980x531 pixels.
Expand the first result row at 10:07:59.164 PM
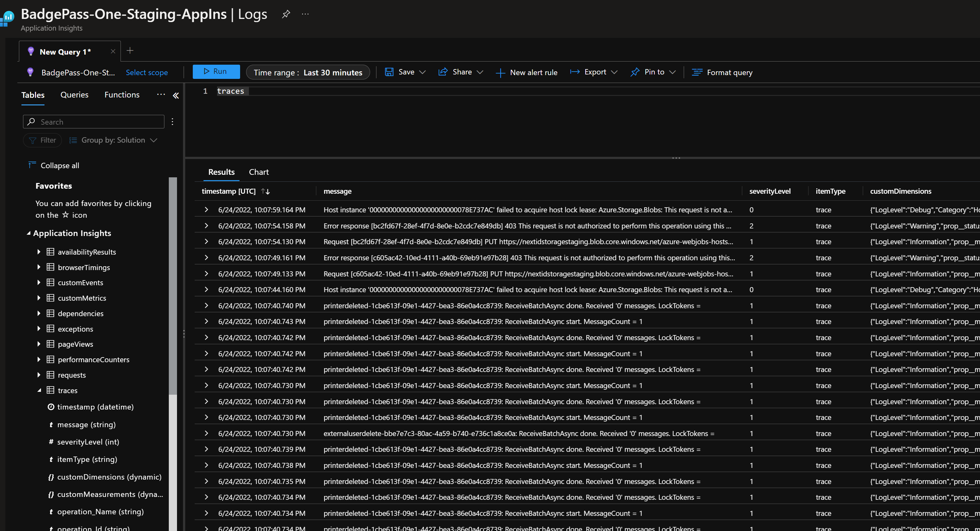[206, 209]
